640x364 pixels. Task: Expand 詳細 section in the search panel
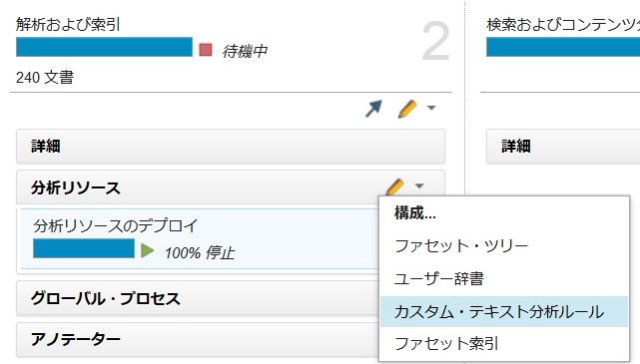click(x=563, y=147)
